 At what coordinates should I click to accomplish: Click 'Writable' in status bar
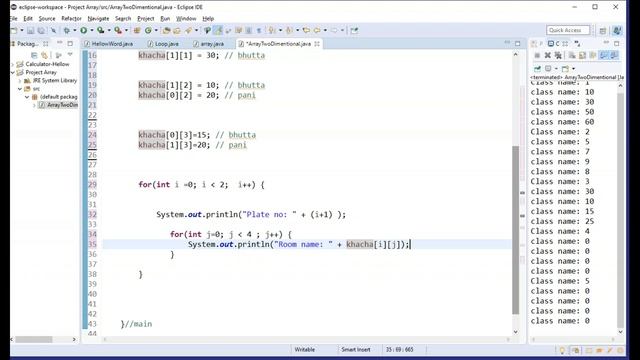click(x=304, y=349)
